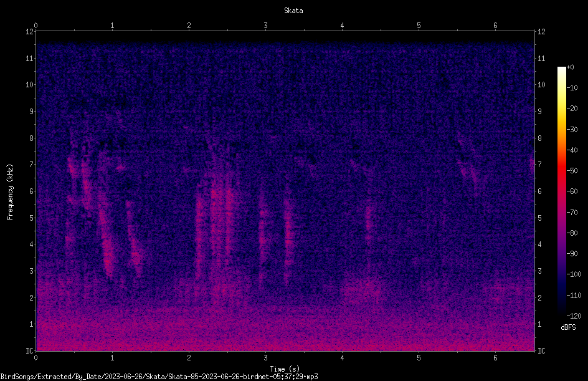Click the "-80" value on the color scale
This screenshot has height=381, width=588.
(x=572, y=233)
